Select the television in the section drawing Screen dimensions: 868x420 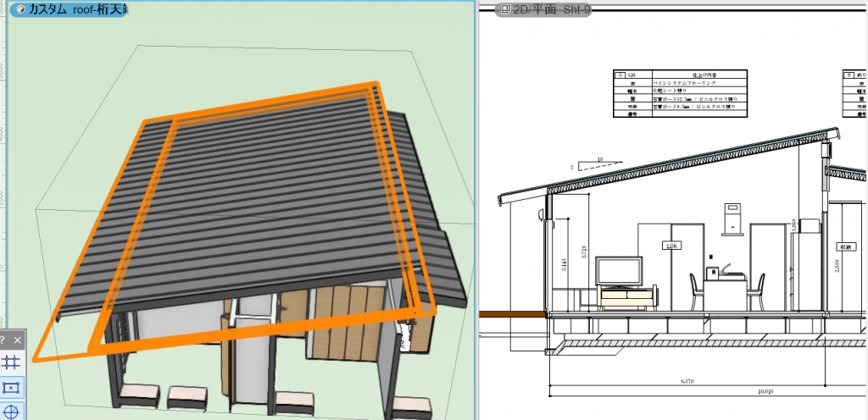(x=619, y=271)
